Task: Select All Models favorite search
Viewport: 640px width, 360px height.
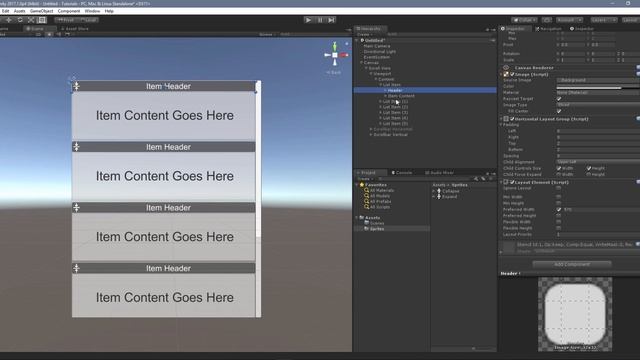Action: tap(378, 196)
